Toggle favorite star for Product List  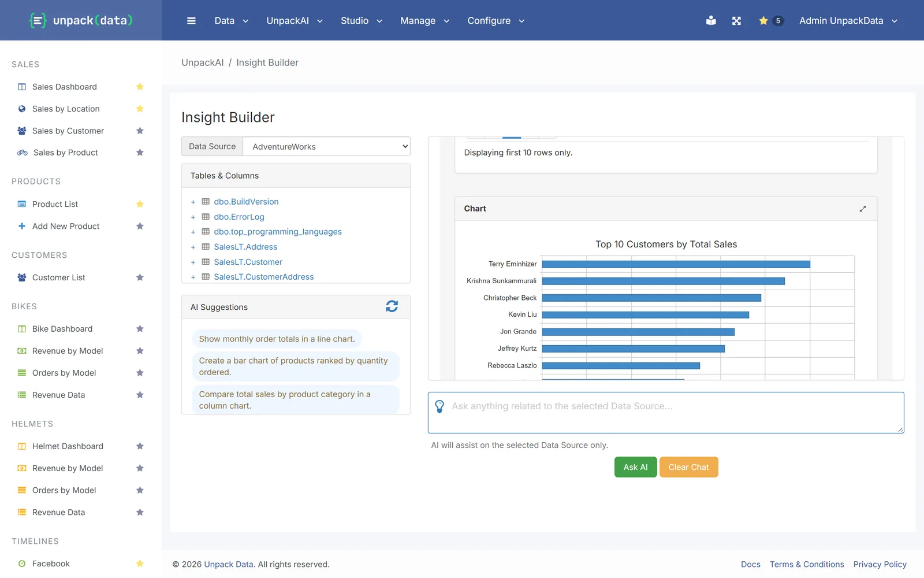pos(140,204)
